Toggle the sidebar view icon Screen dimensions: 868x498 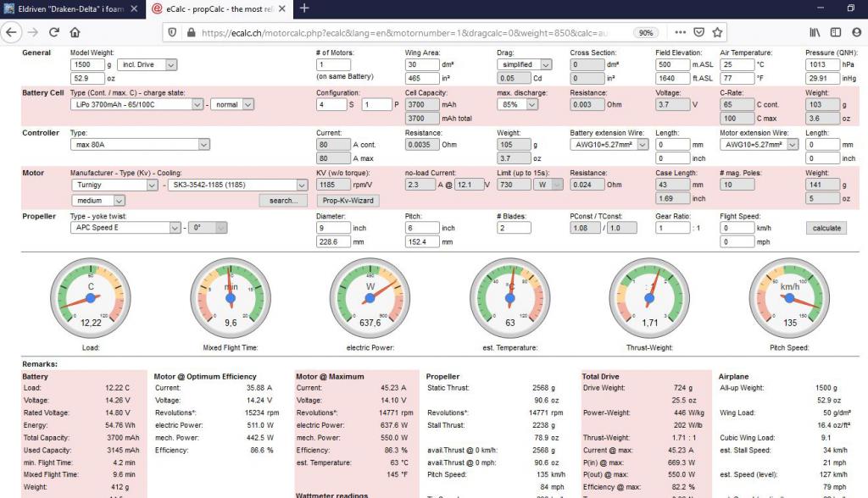[x=836, y=32]
